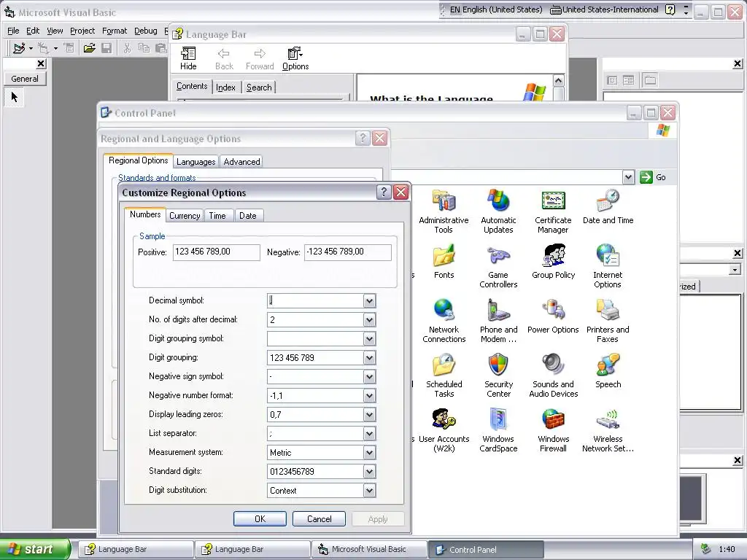The height and width of the screenshot is (560, 747).
Task: Click the Positive sample field
Action: click(216, 252)
